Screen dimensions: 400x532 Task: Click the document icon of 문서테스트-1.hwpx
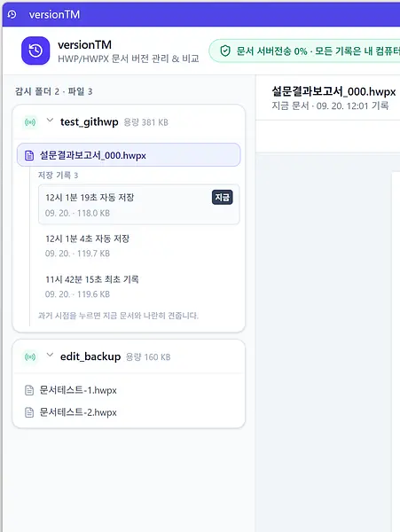coord(29,390)
